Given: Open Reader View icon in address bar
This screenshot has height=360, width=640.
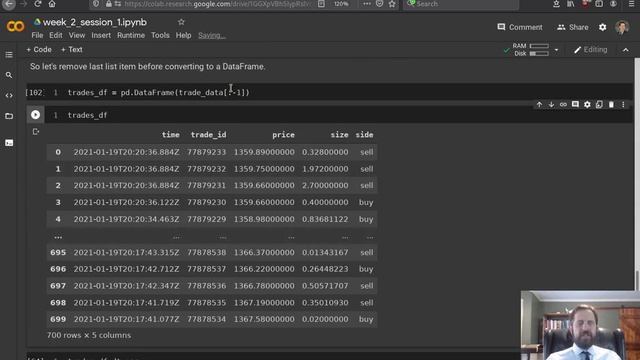Looking at the screenshot, I should (x=321, y=4).
